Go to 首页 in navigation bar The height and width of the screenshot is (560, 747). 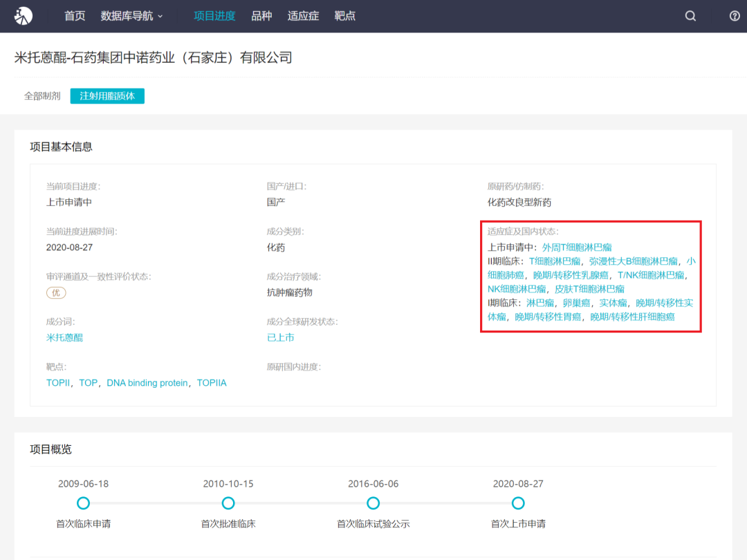pos(75,16)
